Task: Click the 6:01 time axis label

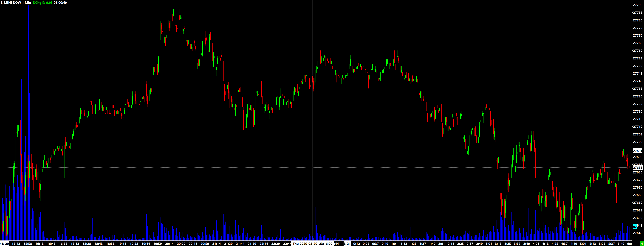Action: (x=630, y=243)
